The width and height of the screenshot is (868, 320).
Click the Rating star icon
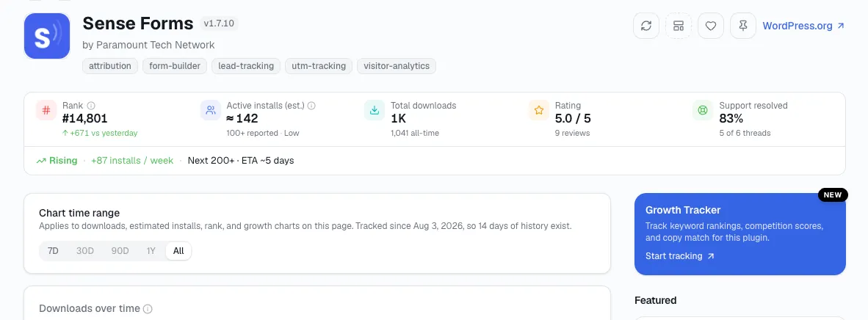[538, 110]
